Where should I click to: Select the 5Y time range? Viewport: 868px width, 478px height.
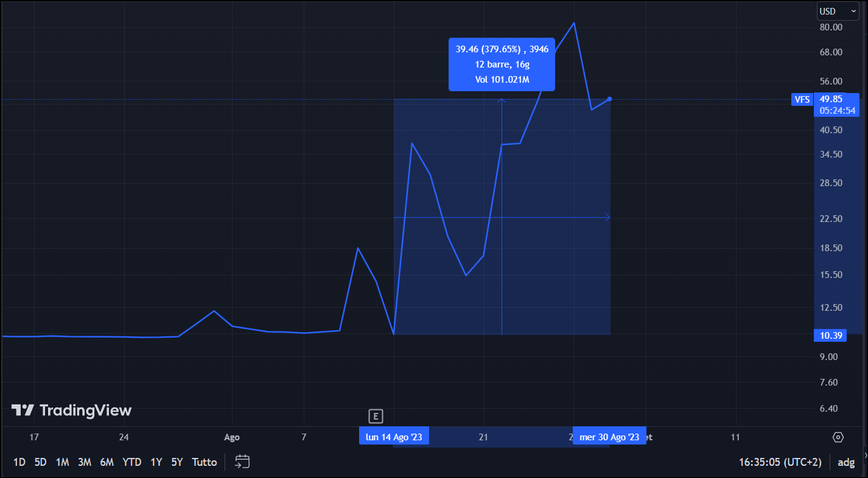pyautogui.click(x=177, y=462)
